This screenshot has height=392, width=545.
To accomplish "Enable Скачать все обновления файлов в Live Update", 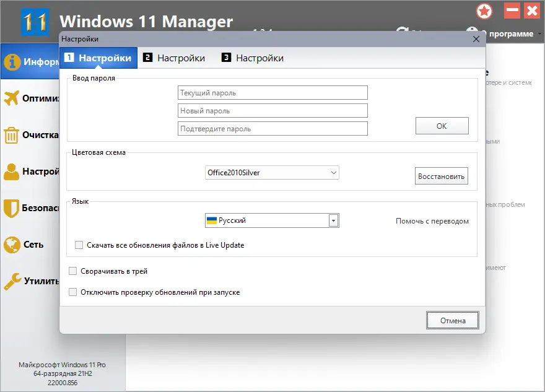I will pos(79,245).
